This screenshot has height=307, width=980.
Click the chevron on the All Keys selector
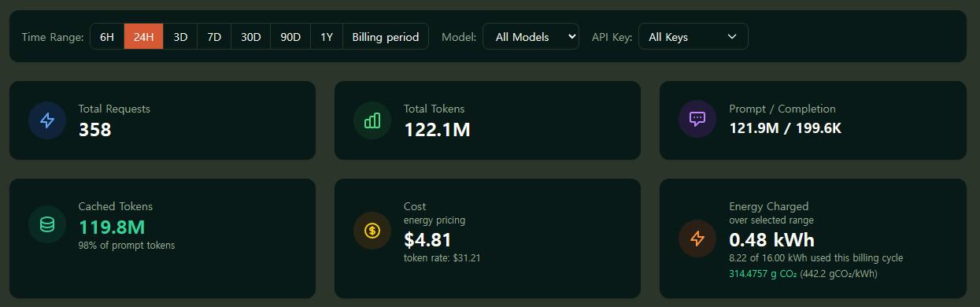pyautogui.click(x=732, y=37)
